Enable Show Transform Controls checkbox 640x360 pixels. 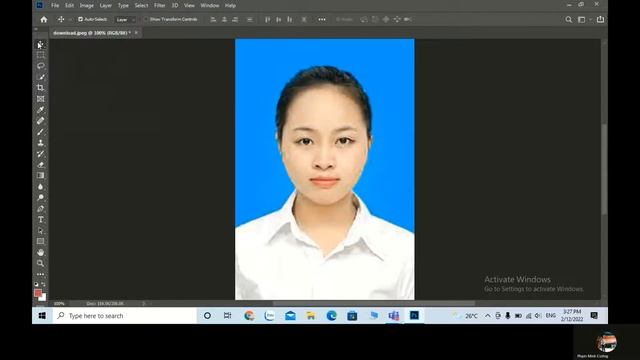point(145,19)
